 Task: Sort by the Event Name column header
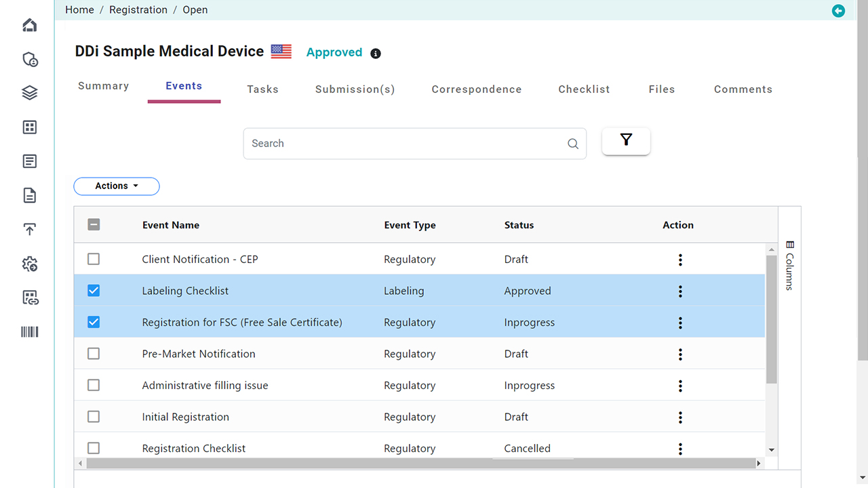tap(171, 225)
